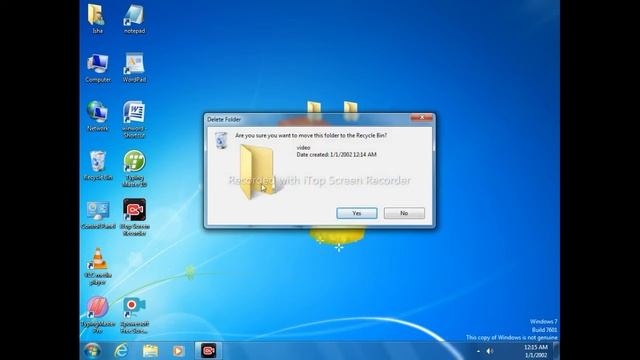Click the 'video' folder name text
The width and height of the screenshot is (640, 360).
[303, 148]
